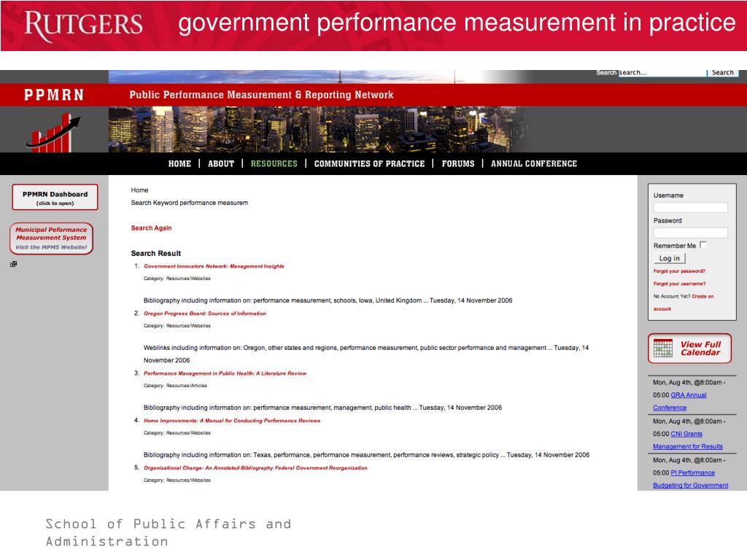Click the Search button at top right
The width and height of the screenshot is (747, 560).
[723, 72]
